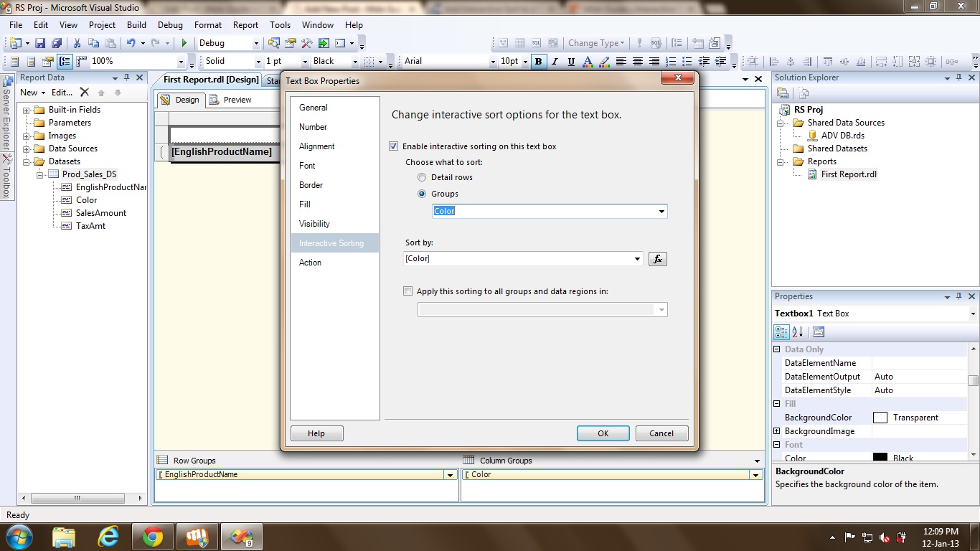Click the Save icon in the toolbar
This screenshot has width=980, height=551.
(x=40, y=44)
